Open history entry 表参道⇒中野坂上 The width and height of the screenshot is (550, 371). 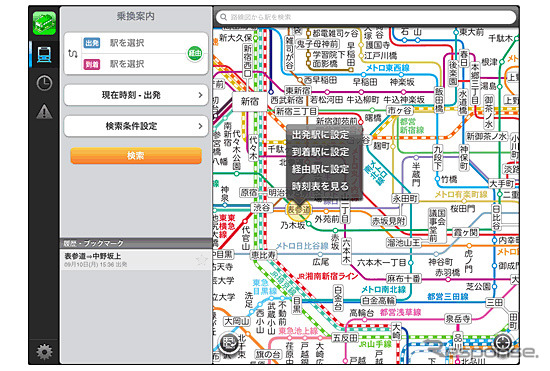[x=136, y=260]
